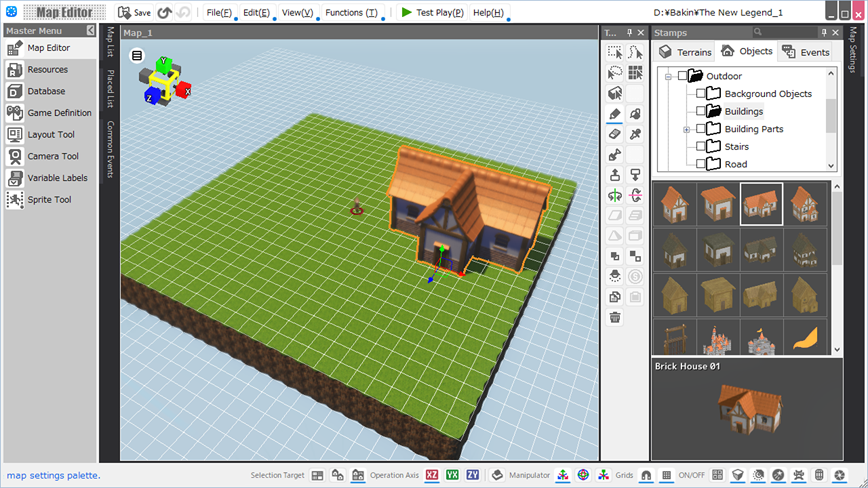Click the Save button
Viewport: 868px width, 488px height.
pos(134,12)
